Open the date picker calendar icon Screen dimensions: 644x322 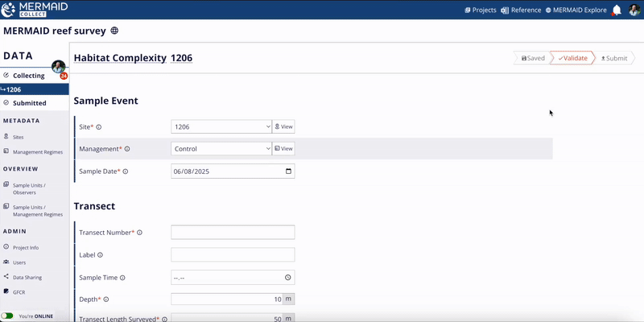(288, 171)
